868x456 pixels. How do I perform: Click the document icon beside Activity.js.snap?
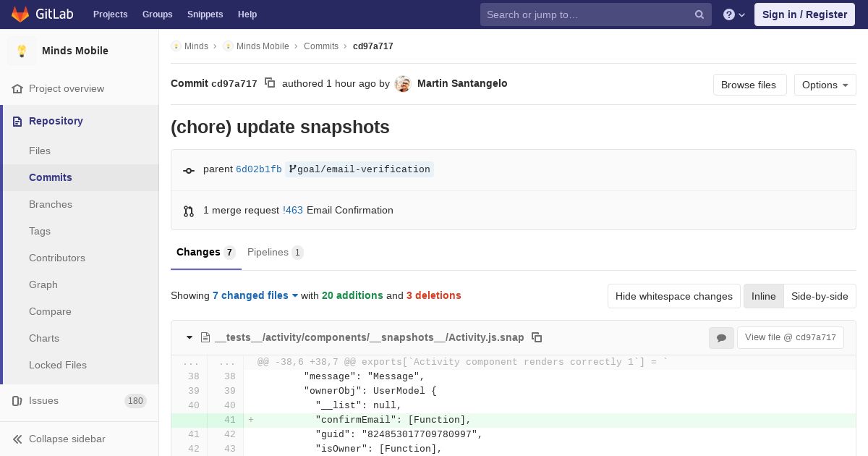205,337
